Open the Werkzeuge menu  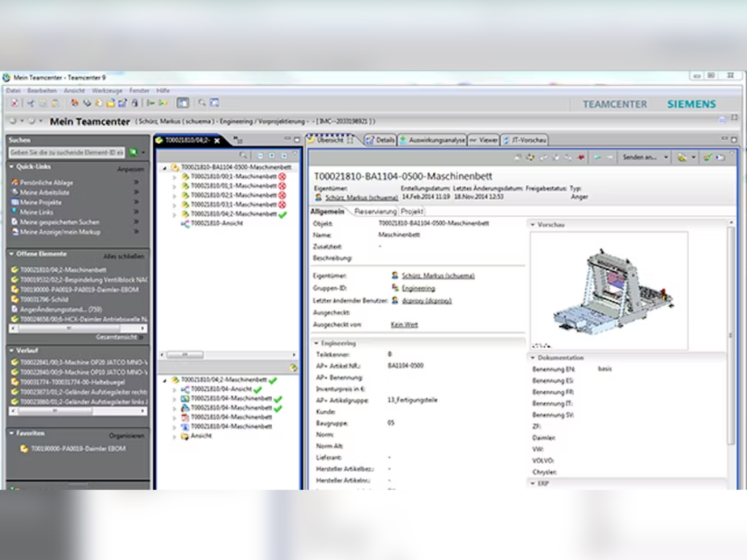[107, 90]
